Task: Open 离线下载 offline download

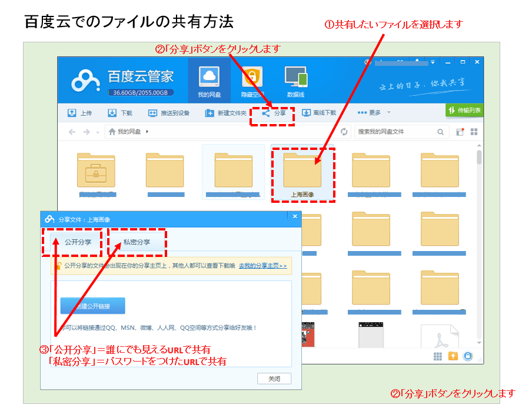Action: (x=319, y=112)
